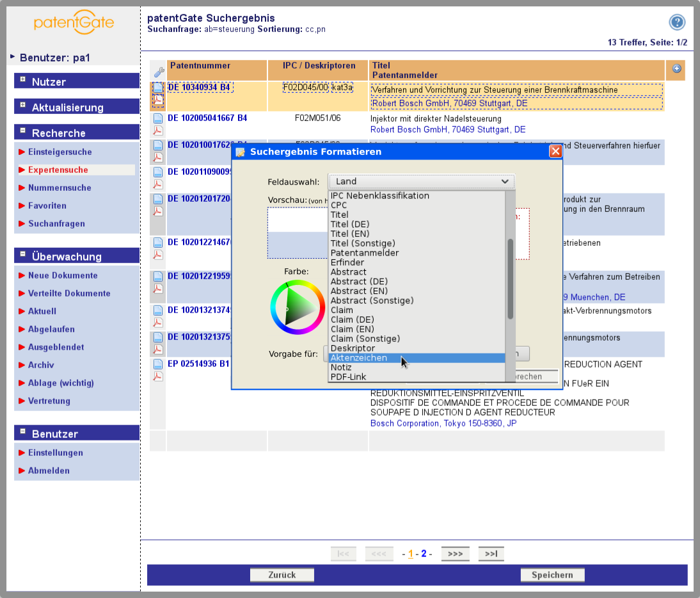
Task: Collapse the Recherche sidebar section
Action: [23, 131]
